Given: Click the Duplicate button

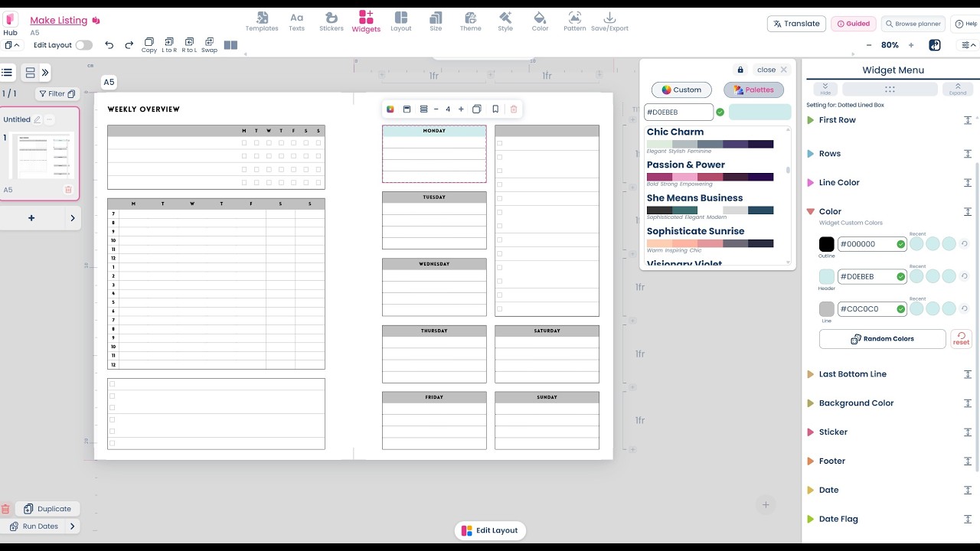Looking at the screenshot, I should click(x=47, y=509).
